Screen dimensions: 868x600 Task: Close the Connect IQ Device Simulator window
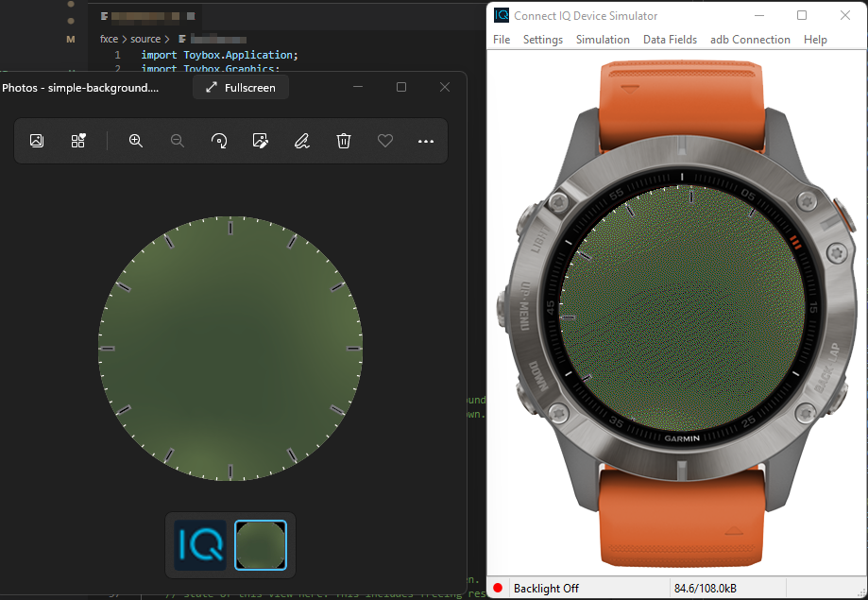[x=844, y=15]
